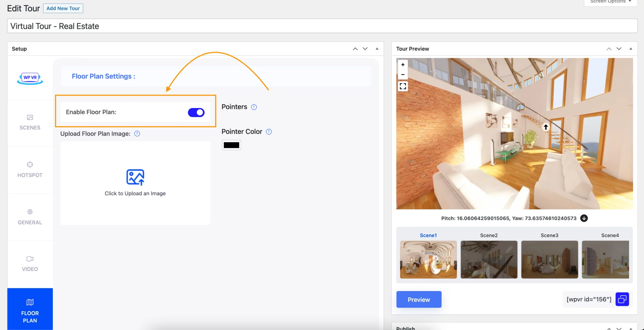Image resolution: width=644 pixels, height=330 pixels.
Task: Select the black Pointer Color swatch
Action: click(231, 145)
